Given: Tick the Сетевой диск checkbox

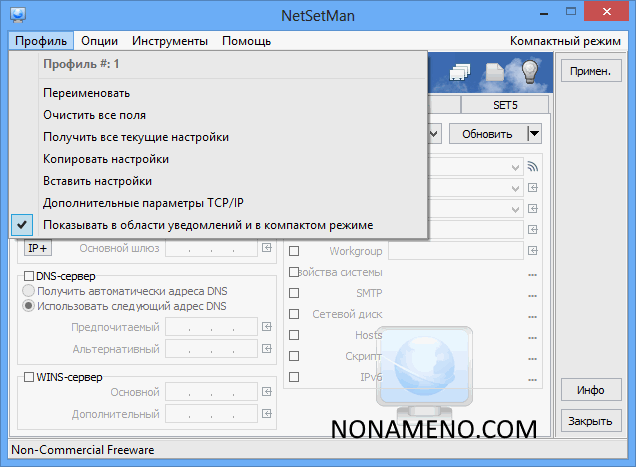Looking at the screenshot, I should (294, 314).
